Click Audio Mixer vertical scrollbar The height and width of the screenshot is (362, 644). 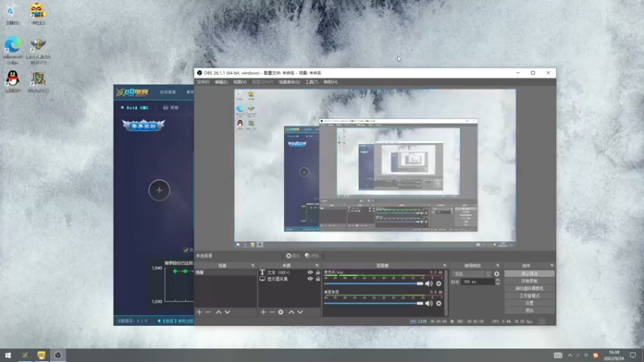pyautogui.click(x=447, y=292)
